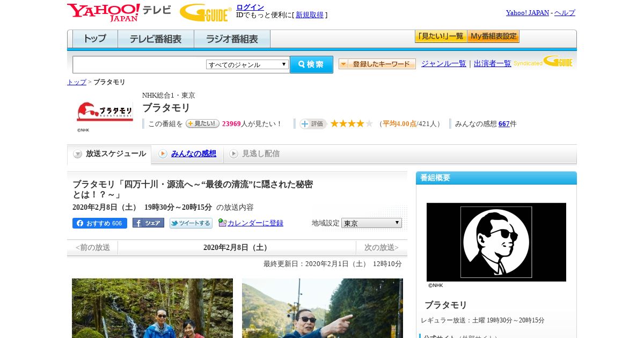Open the 見逃し配信 tab
Screen dimensions: 644x338
[x=254, y=154]
